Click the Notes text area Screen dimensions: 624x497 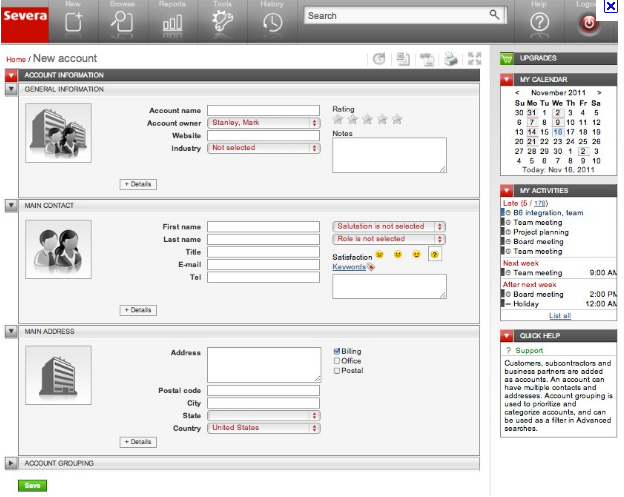[389, 155]
